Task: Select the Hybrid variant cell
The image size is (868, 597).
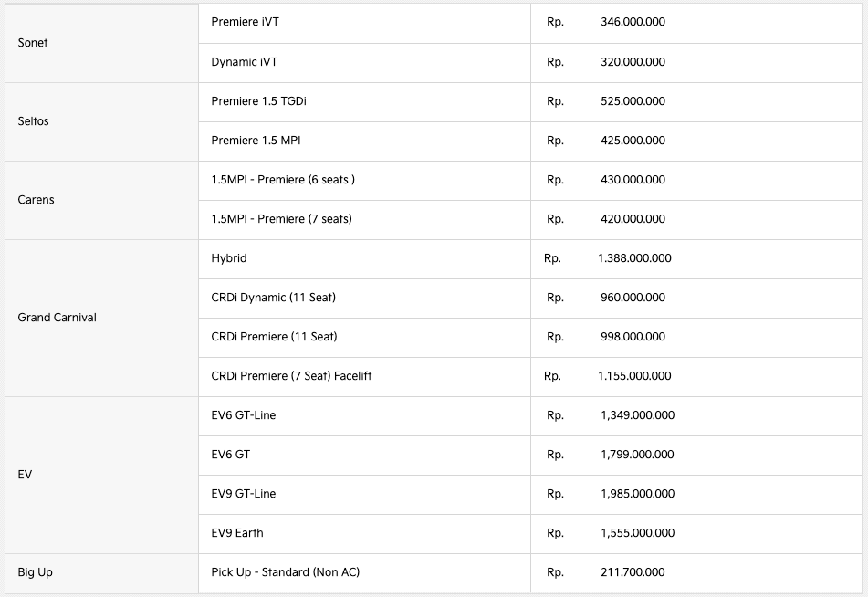Action: click(228, 258)
